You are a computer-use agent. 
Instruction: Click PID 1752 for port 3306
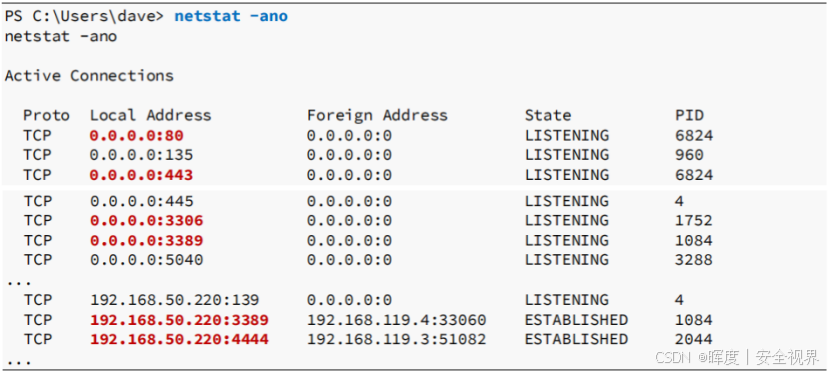pyautogui.click(x=694, y=220)
